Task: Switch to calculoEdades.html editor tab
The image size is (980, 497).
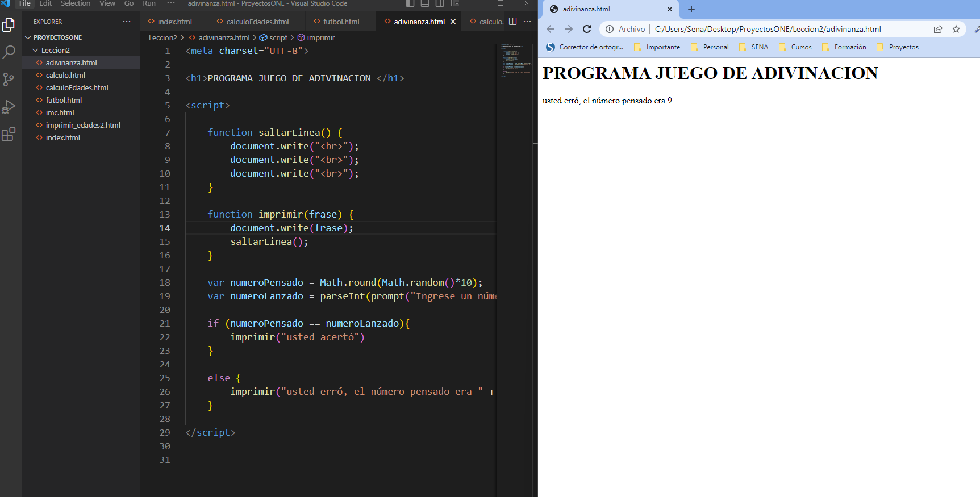Action: coord(257,22)
